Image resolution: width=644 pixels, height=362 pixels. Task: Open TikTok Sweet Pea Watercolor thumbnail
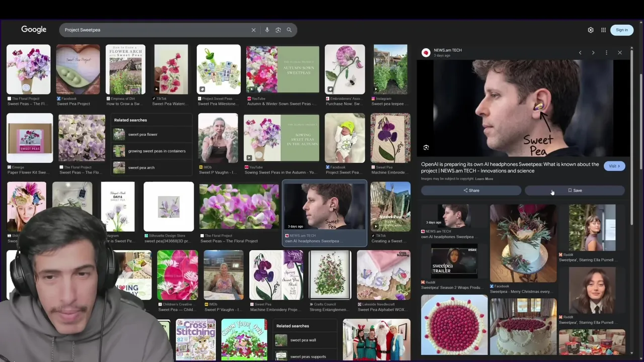pyautogui.click(x=171, y=69)
